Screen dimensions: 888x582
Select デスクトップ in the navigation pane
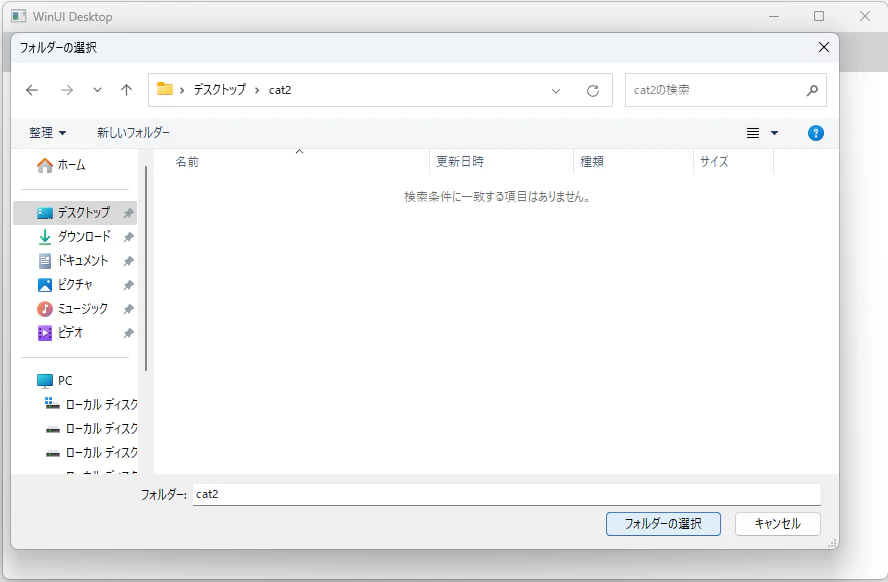pyautogui.click(x=74, y=213)
